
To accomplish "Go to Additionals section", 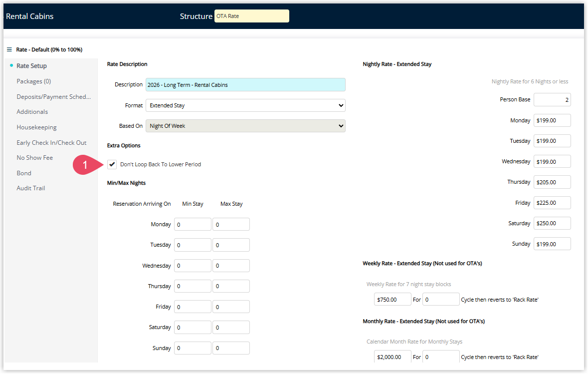I will pyautogui.click(x=32, y=111).
